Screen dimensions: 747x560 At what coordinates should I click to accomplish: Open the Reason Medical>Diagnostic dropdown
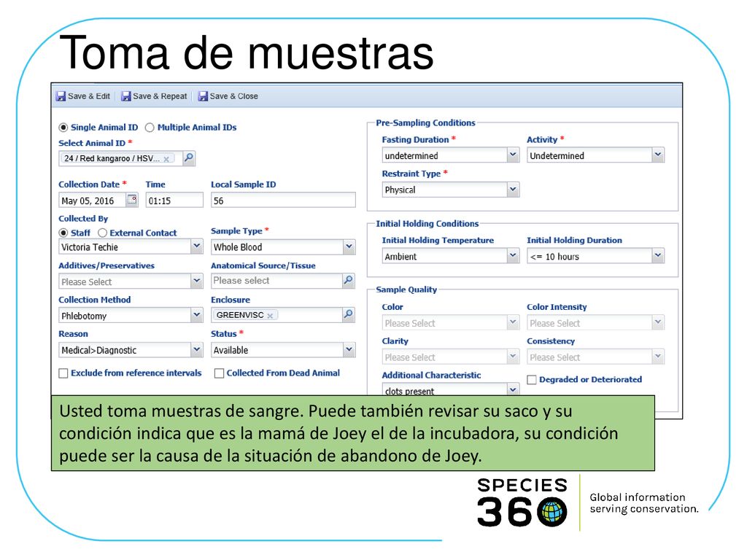[x=197, y=349]
